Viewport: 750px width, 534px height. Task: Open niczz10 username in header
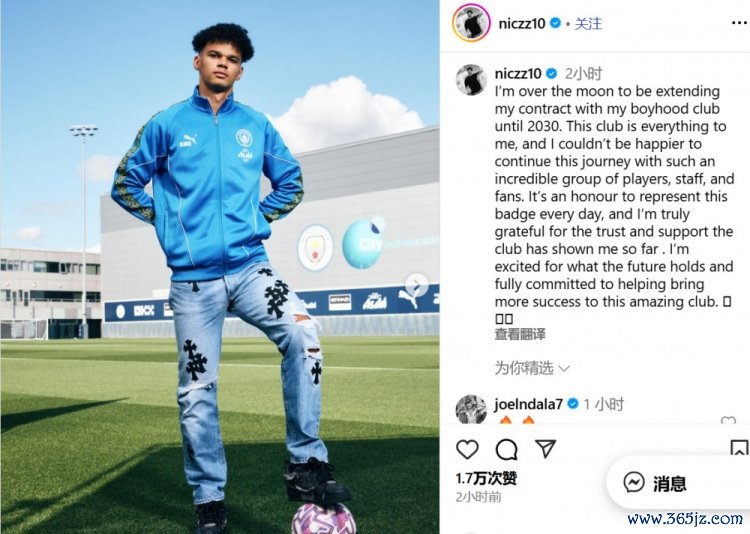click(x=522, y=23)
